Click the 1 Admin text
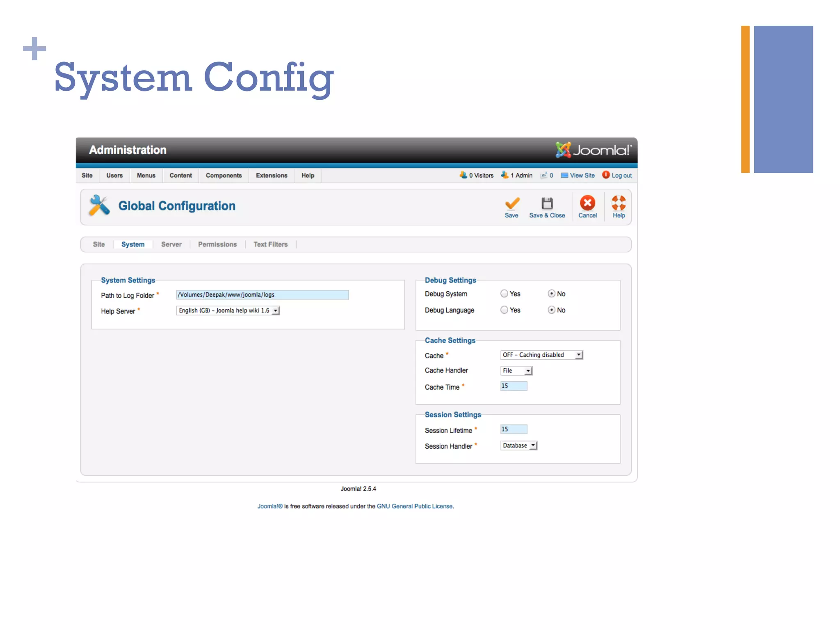The height and width of the screenshot is (630, 840). tap(521, 175)
